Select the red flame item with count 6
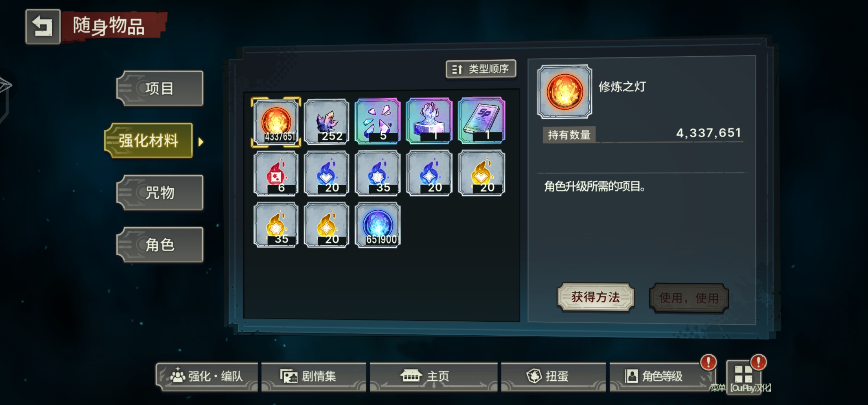This screenshot has height=405, width=868. [275, 173]
